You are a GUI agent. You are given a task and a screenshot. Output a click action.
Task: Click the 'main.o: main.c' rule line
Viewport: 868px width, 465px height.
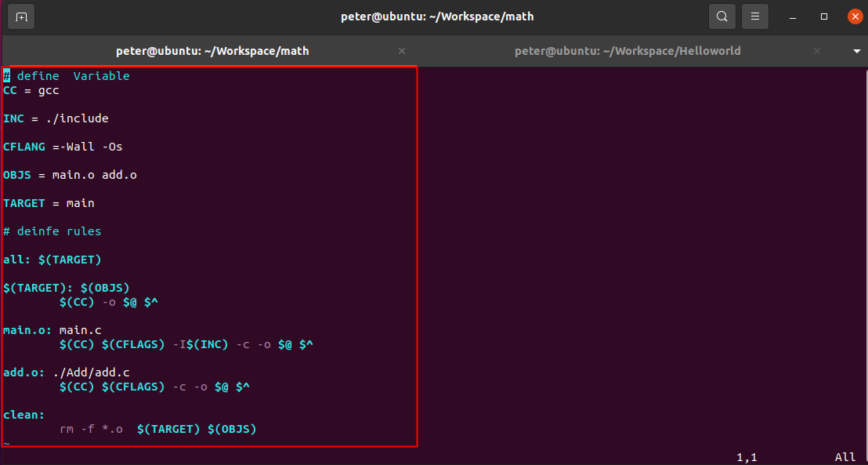52,330
